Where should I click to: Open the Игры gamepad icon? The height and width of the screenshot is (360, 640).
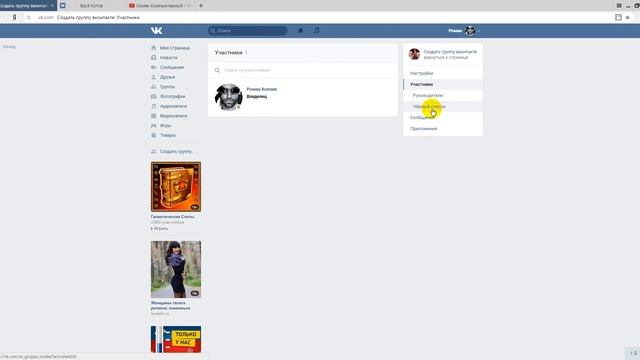click(153, 126)
